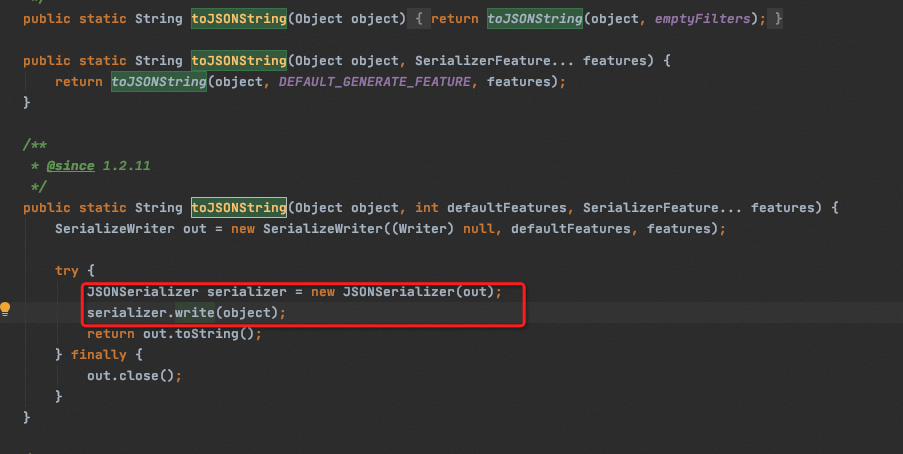
Task: Click italic toJSONString call before emptyFilters
Action: (x=534, y=19)
